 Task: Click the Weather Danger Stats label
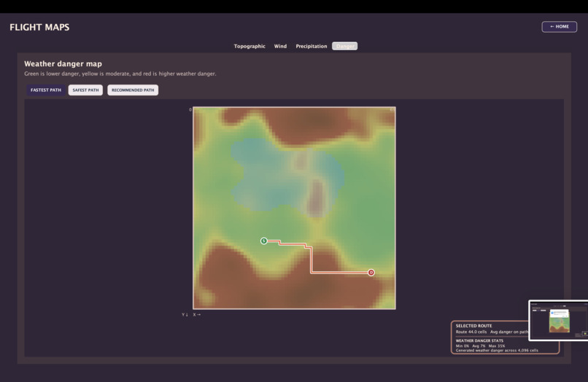pos(479,340)
